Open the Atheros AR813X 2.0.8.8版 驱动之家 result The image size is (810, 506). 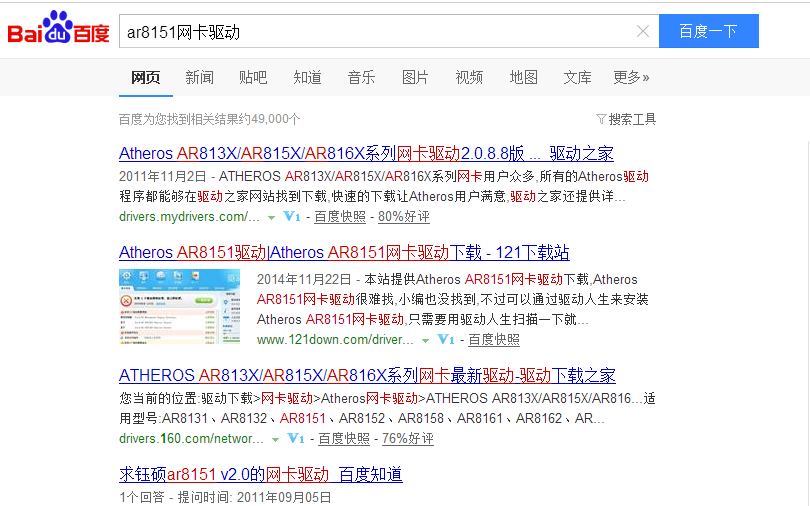(366, 153)
